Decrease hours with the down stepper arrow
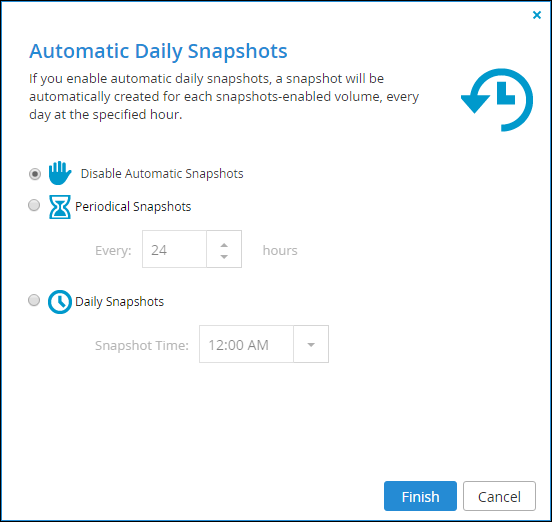 point(224,257)
